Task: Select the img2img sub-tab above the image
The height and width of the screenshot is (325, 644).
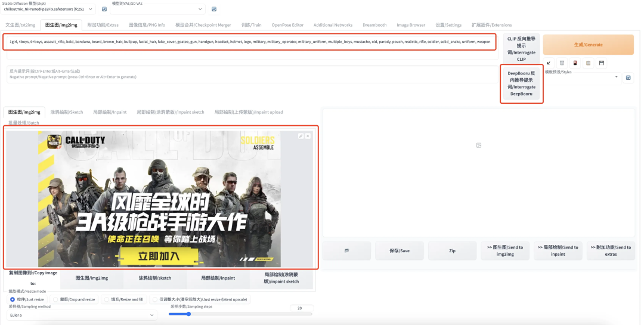Action: pyautogui.click(x=24, y=112)
